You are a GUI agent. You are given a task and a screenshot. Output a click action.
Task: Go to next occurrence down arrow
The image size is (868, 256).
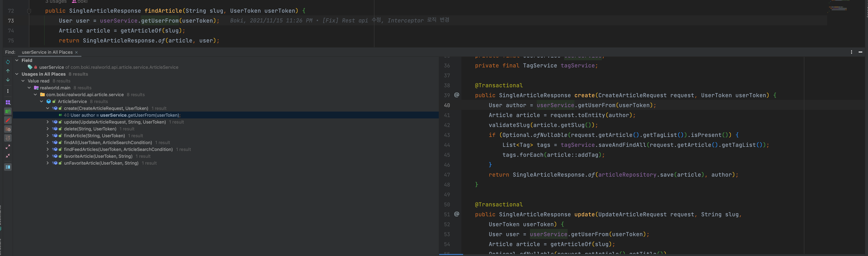(x=8, y=80)
